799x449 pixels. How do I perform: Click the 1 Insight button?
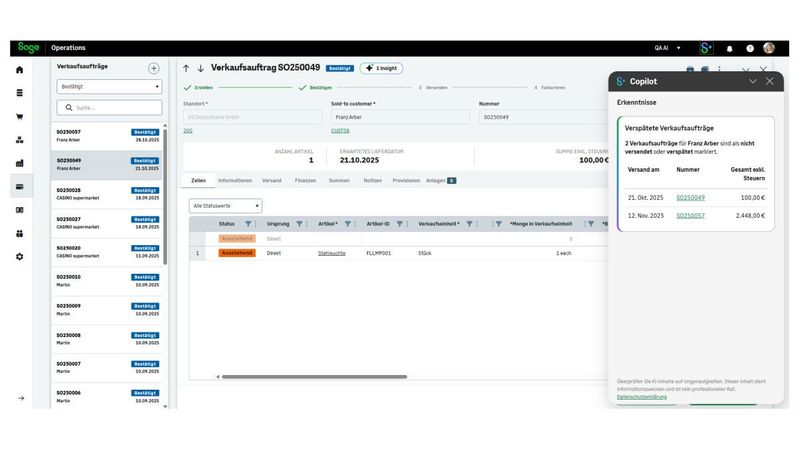[x=381, y=68]
